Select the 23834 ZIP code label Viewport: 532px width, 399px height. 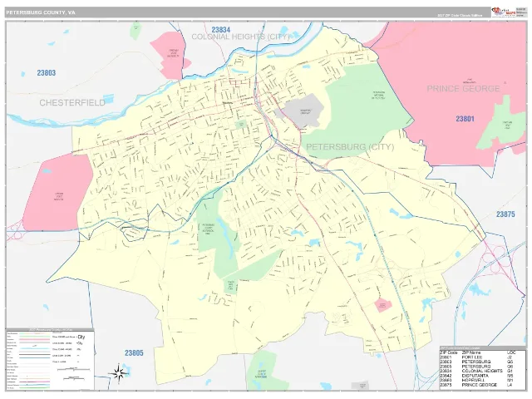point(220,30)
